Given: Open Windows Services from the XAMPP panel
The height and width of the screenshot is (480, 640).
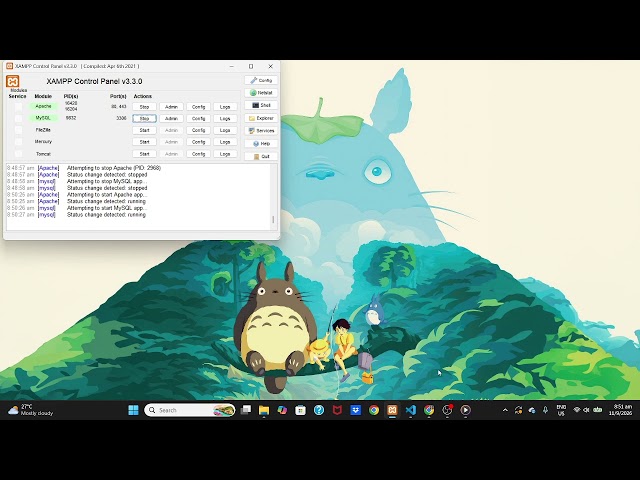Looking at the screenshot, I should [x=261, y=131].
